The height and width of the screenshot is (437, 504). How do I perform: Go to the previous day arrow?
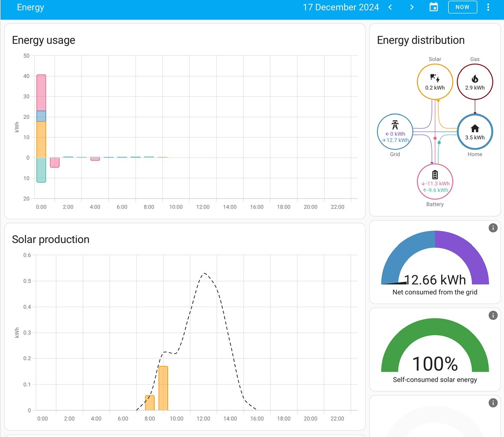pos(390,7)
